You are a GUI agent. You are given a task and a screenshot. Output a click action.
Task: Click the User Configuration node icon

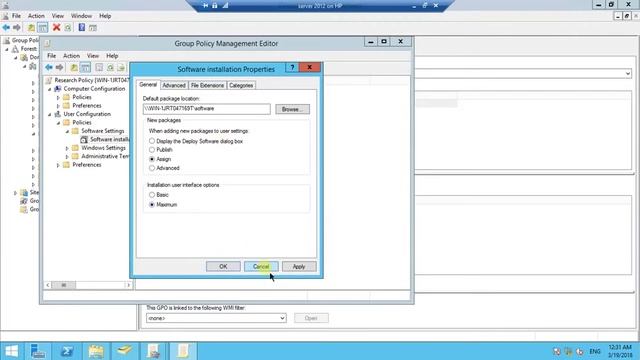58,114
